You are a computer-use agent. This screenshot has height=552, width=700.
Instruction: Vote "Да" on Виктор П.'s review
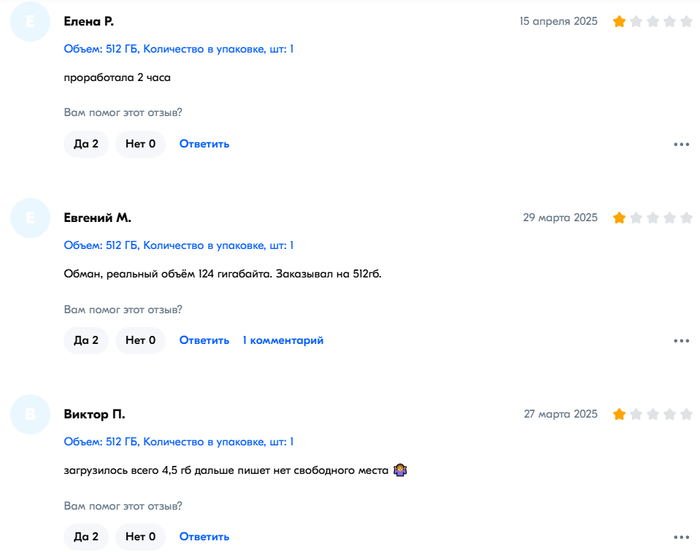(x=86, y=537)
